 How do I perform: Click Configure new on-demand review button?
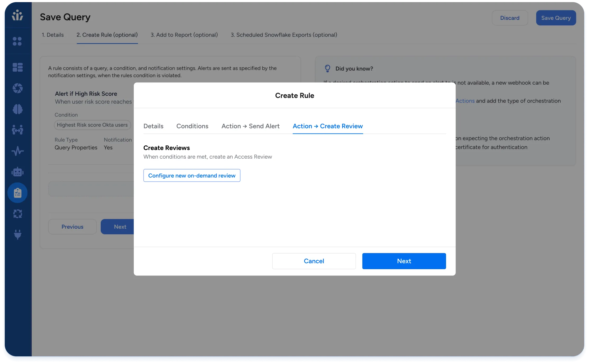pos(192,176)
